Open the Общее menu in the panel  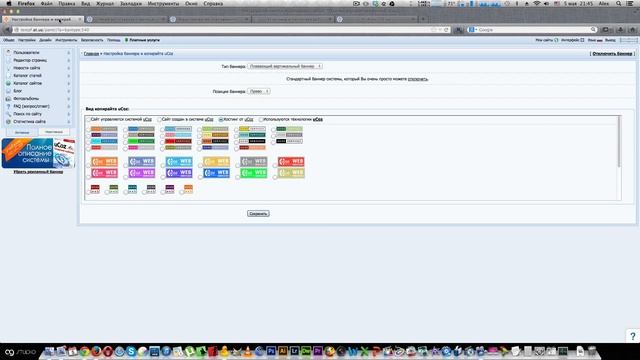[9, 40]
